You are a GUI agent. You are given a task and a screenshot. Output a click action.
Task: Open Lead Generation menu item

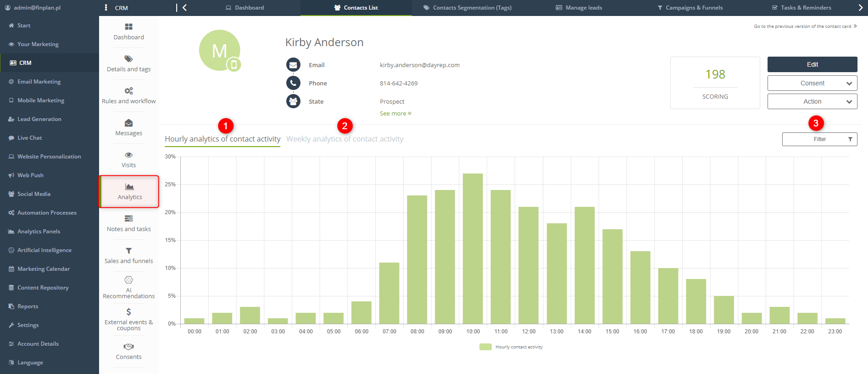click(x=49, y=119)
